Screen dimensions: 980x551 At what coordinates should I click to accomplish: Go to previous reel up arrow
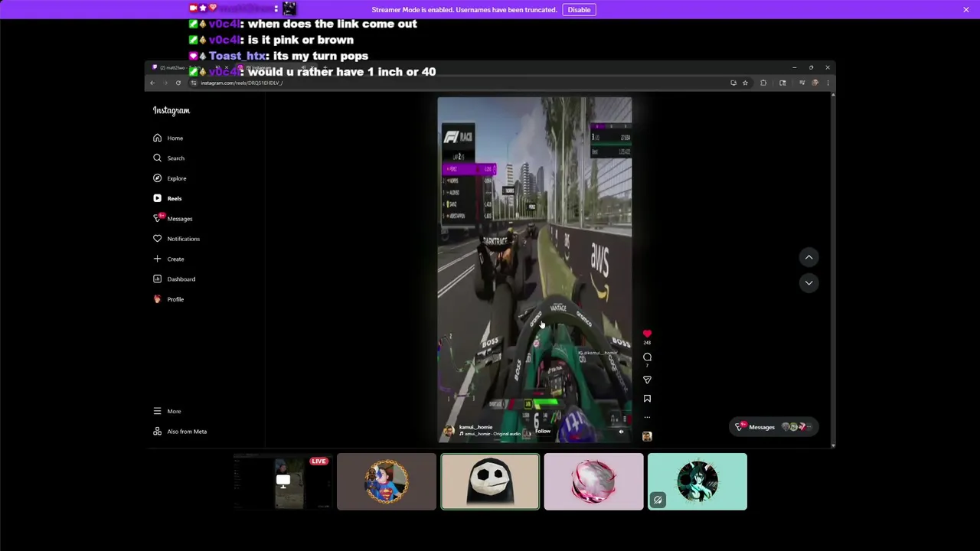pos(808,257)
